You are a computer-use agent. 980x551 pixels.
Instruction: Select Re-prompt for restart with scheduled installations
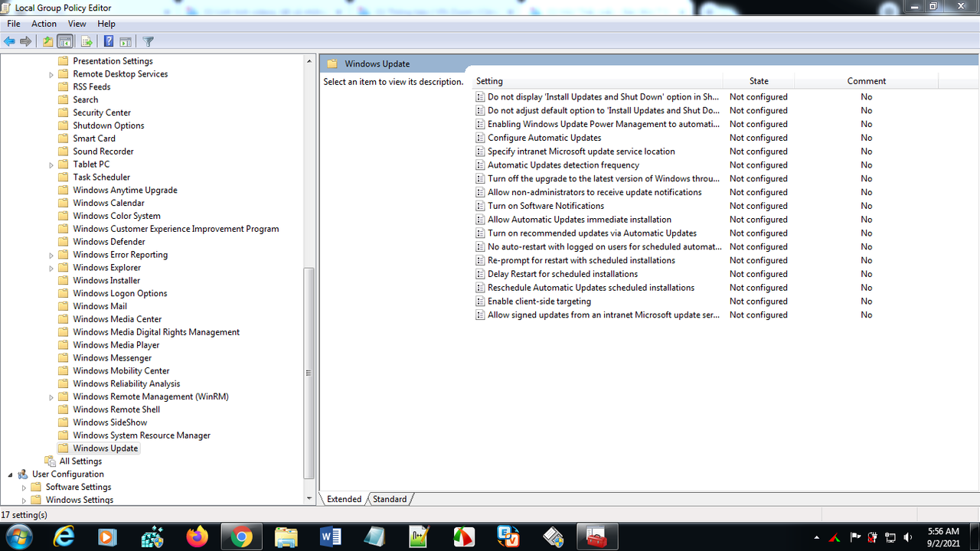click(581, 260)
